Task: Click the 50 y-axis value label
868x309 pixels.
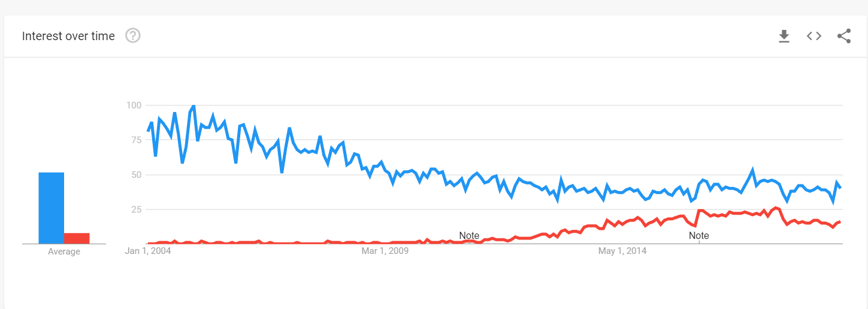Action: click(135, 175)
